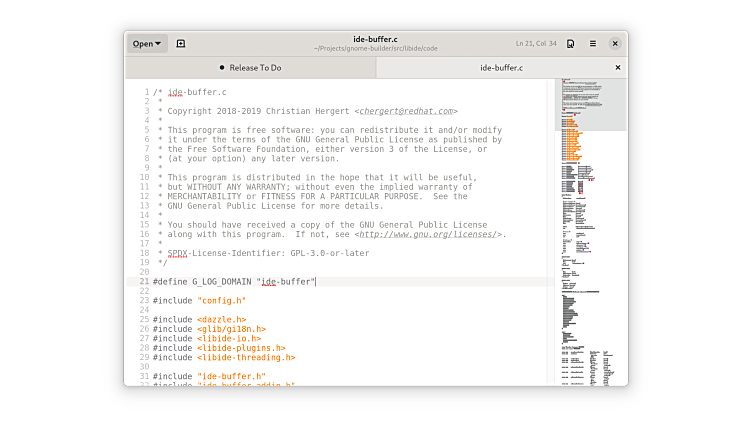Open the gnu.org/licenses URL
This screenshot has width=752, height=423.
(428, 234)
